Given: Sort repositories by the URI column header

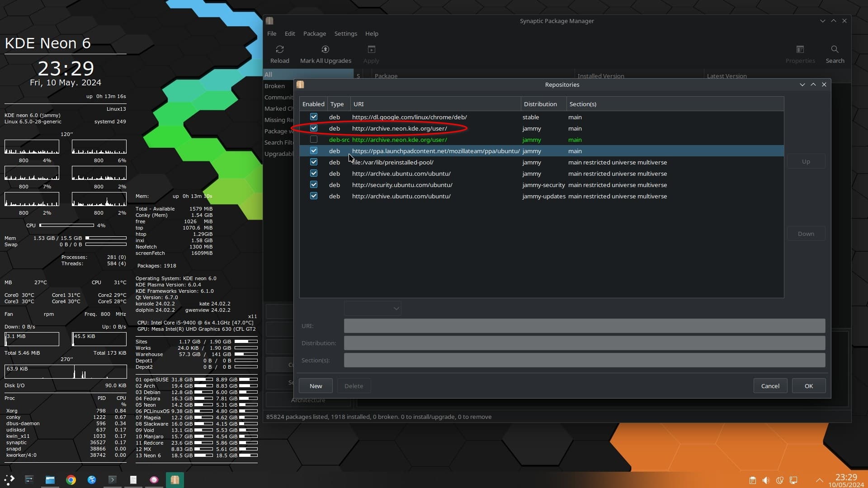Looking at the screenshot, I should (435, 104).
